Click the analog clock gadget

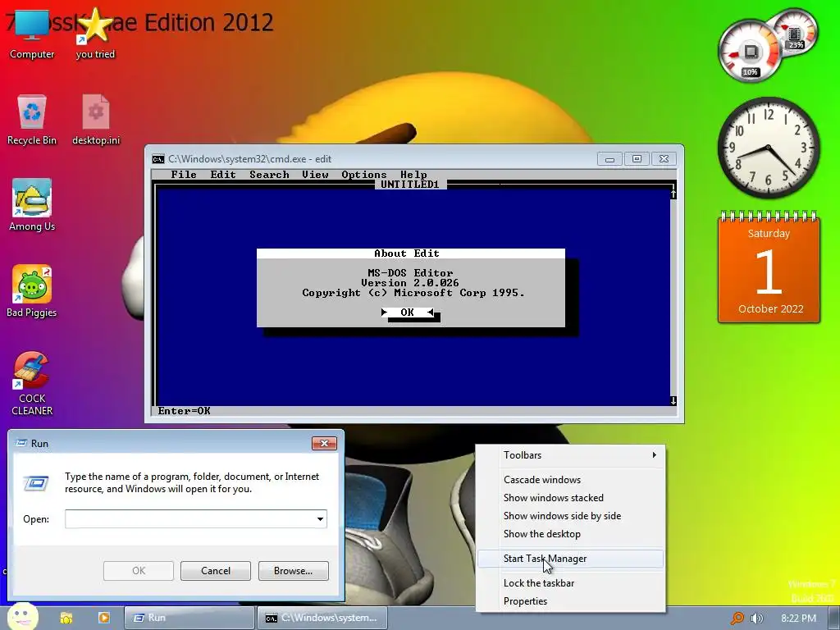[768, 148]
